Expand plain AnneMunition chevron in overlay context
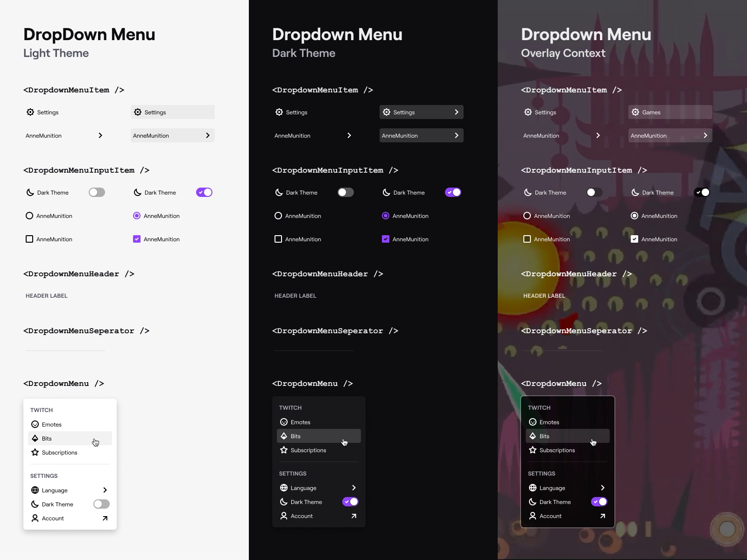This screenshot has height=560, width=747. point(598,136)
